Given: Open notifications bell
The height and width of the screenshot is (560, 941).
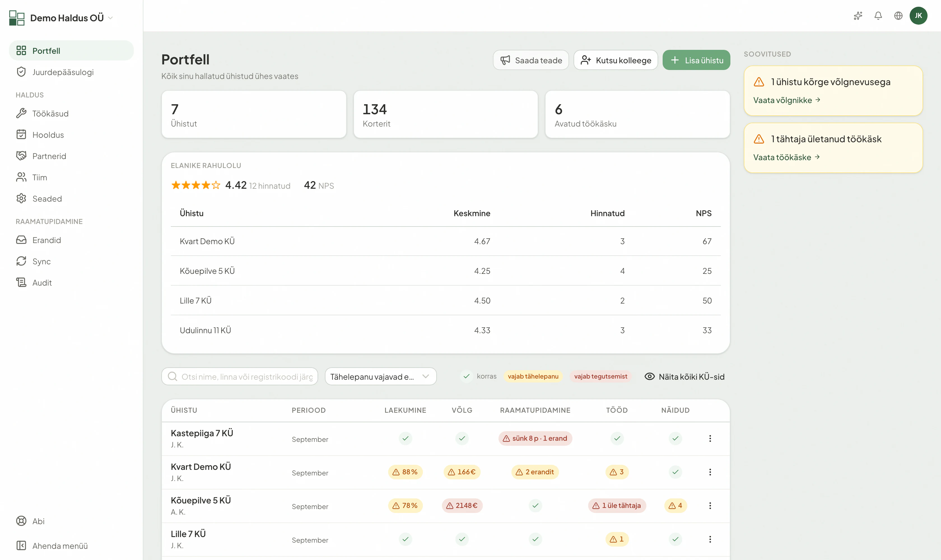Looking at the screenshot, I should tap(878, 15).
